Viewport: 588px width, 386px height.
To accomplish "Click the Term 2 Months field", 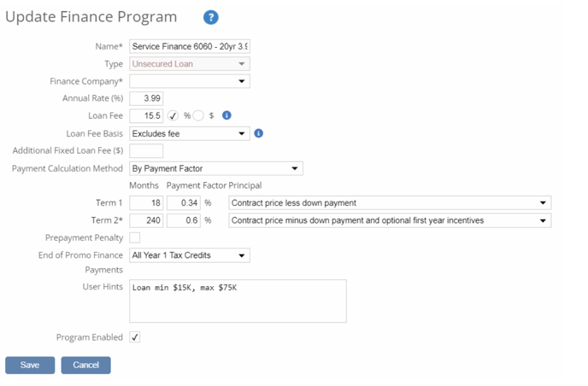I will click(146, 220).
